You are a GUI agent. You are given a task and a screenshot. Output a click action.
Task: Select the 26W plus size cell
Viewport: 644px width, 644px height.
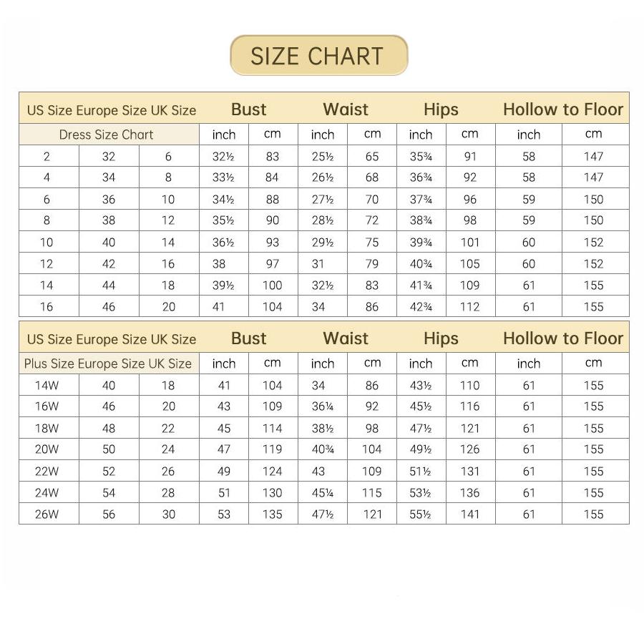47,514
